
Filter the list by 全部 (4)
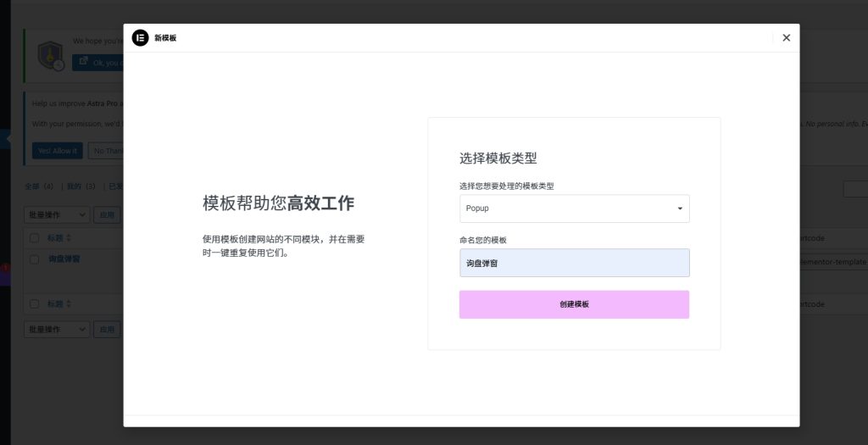[39, 186]
